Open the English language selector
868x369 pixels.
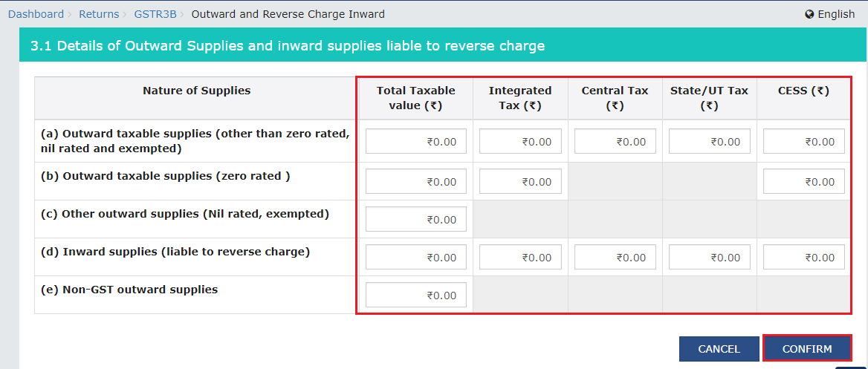(830, 14)
